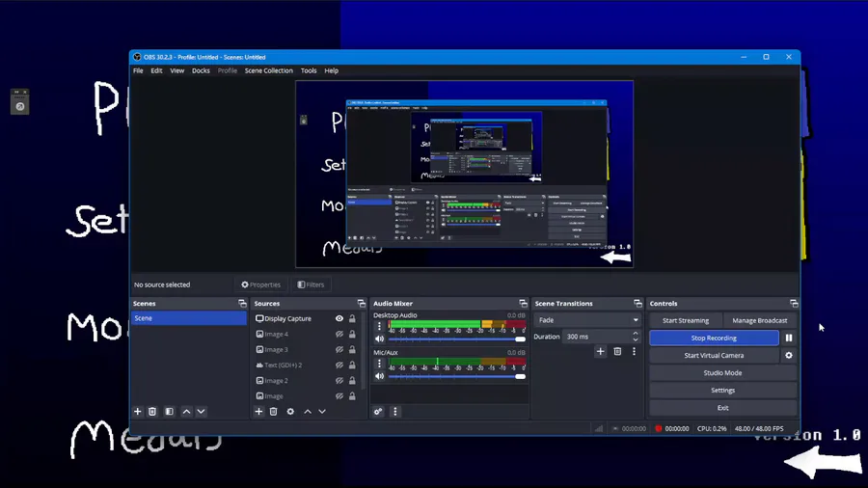This screenshot has height=488, width=868.
Task: Undock the Scenes panel icon
Action: click(242, 303)
